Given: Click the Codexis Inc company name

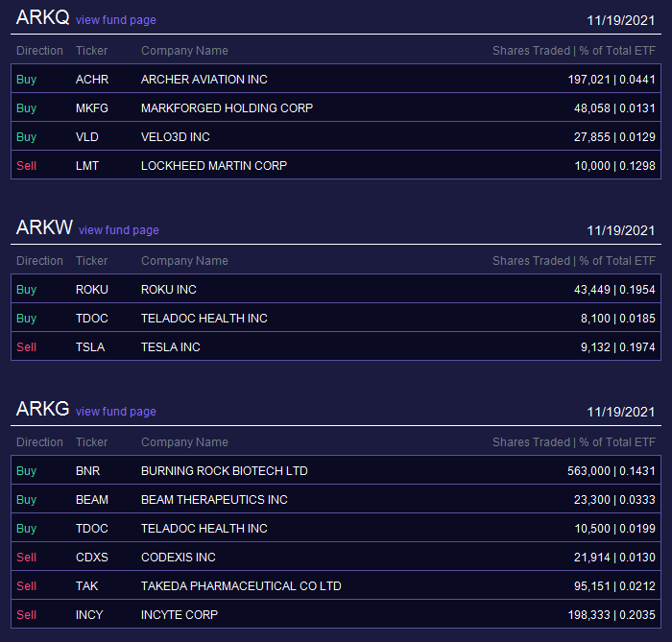Looking at the screenshot, I should [179, 558].
